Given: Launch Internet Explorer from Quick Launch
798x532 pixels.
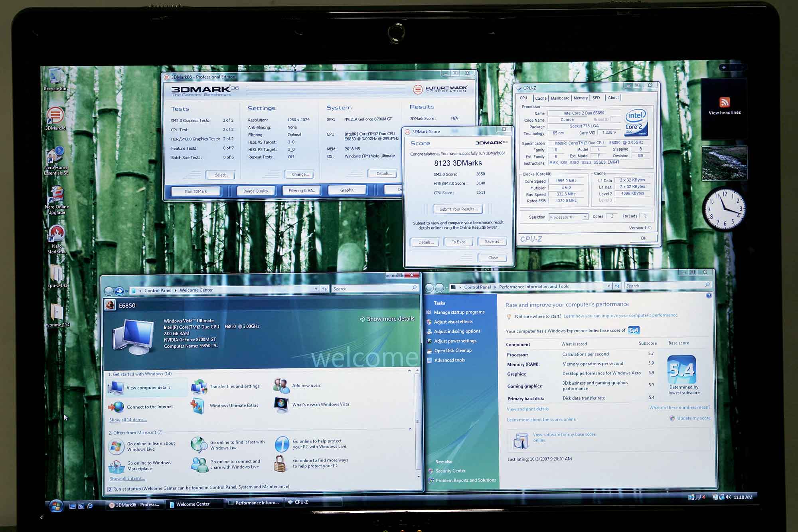Looking at the screenshot, I should [90, 506].
